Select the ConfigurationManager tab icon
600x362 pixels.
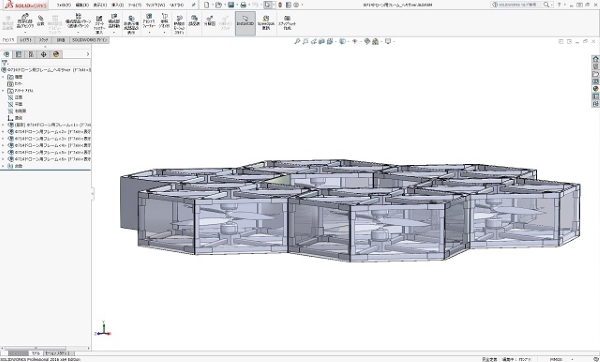pos(31,54)
